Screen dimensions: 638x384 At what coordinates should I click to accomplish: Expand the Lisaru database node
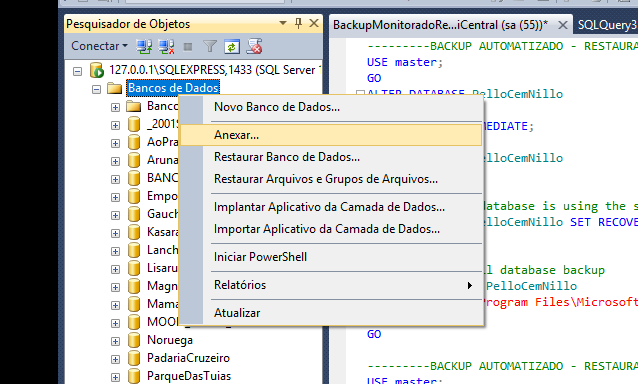(x=116, y=269)
